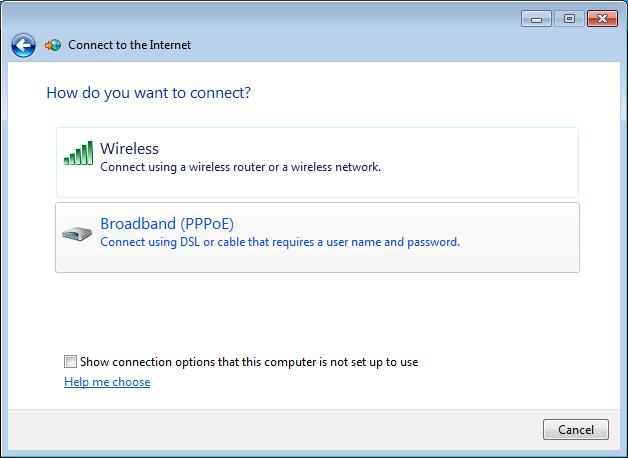Viewport: 628px width, 458px height.
Task: Choose the Broadband (PPPoE) heading
Action: (167, 223)
